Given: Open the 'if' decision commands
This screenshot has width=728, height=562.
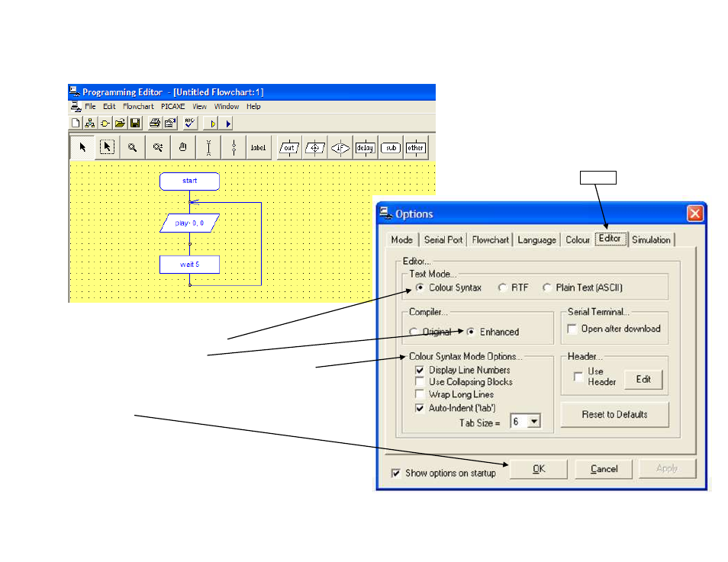Looking at the screenshot, I should [x=340, y=148].
